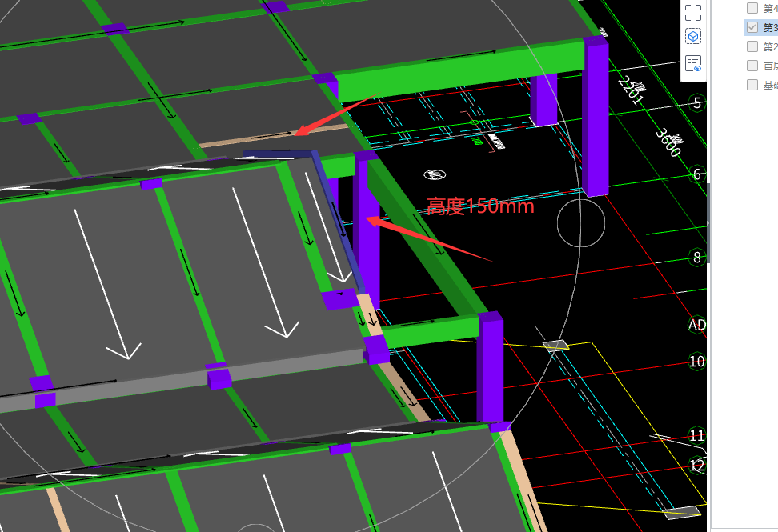
Task: Open the display settings list-with-eye icon
Action: point(692,64)
